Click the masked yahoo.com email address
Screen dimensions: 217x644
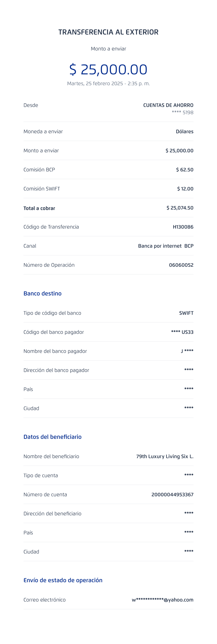coord(162,600)
